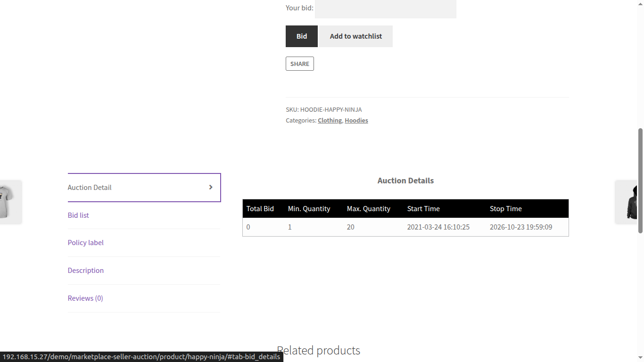Open the Policy label tab
The height and width of the screenshot is (362, 644).
click(86, 243)
